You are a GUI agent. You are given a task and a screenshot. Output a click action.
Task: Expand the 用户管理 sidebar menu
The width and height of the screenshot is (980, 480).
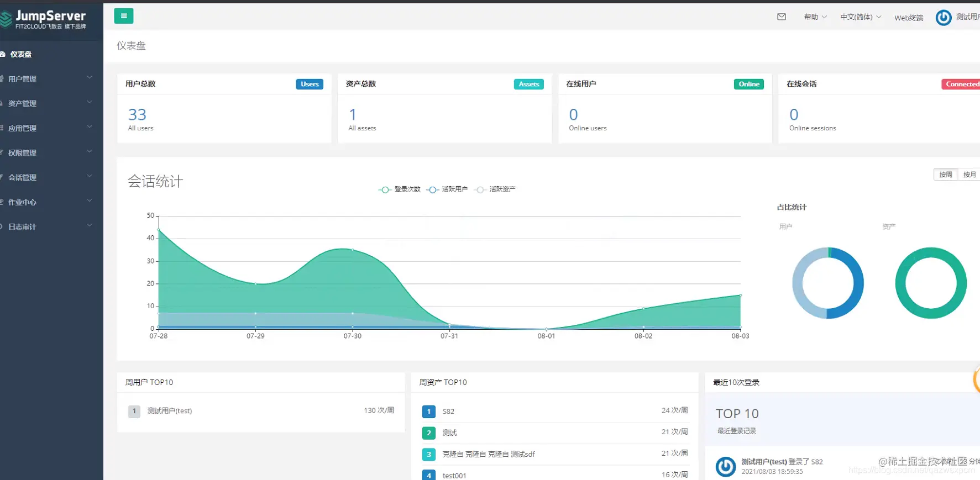pos(51,78)
